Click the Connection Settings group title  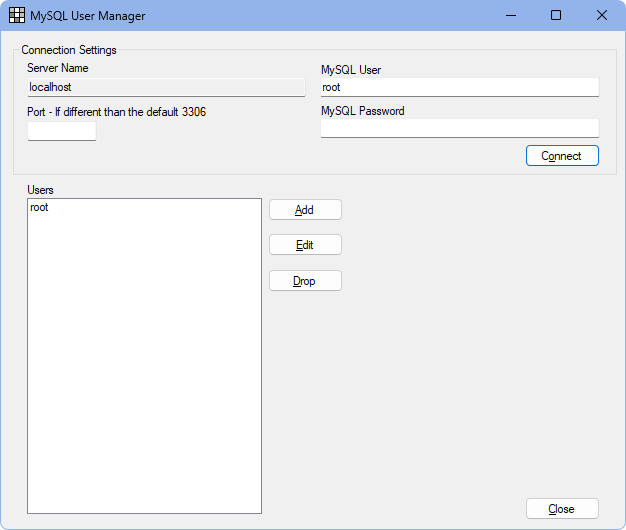(x=69, y=50)
